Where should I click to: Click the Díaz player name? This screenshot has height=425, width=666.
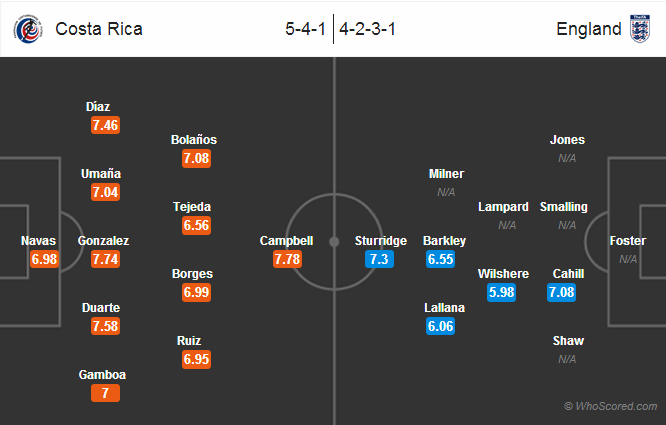98,107
